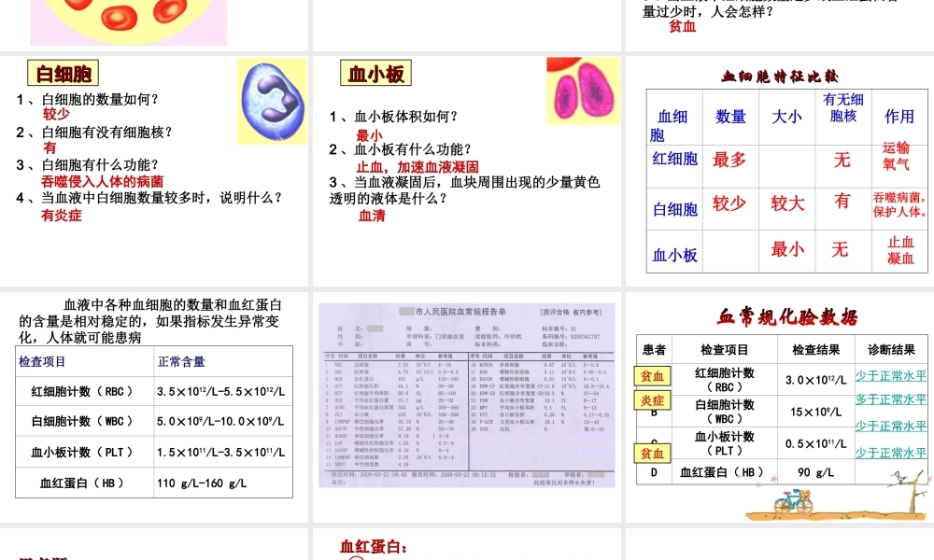Click the value 1.5×10¹¹/L-3.5×10¹¹/L
Screen dimensions: 934x560
[221, 453]
